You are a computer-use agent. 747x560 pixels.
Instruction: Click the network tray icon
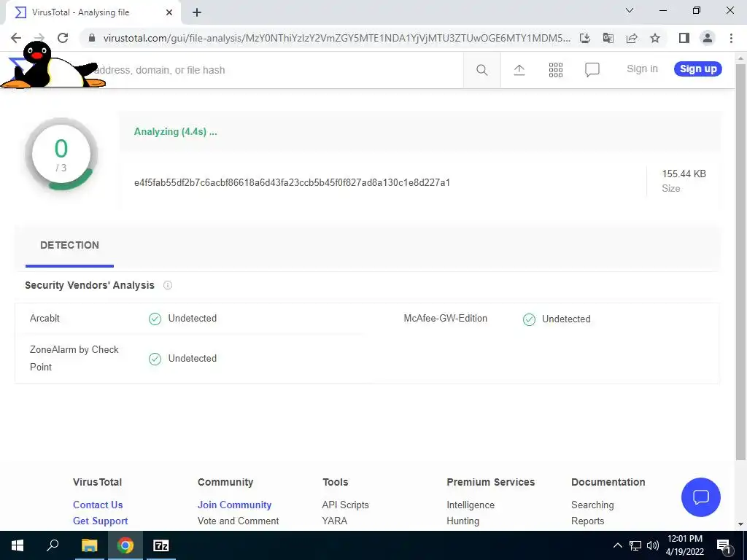(x=635, y=545)
